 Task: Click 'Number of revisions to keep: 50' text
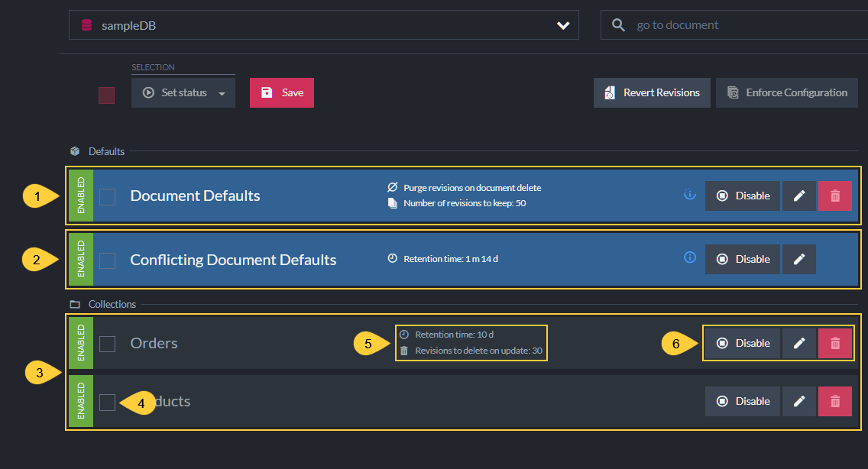click(465, 203)
